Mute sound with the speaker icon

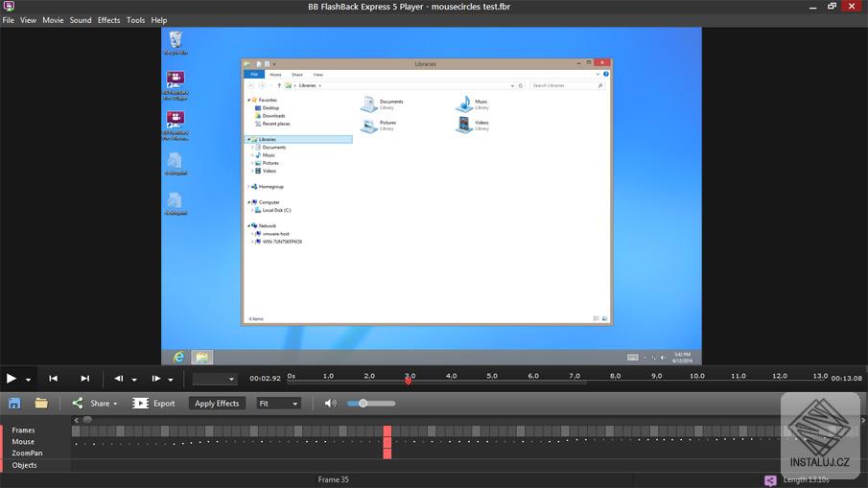point(331,404)
